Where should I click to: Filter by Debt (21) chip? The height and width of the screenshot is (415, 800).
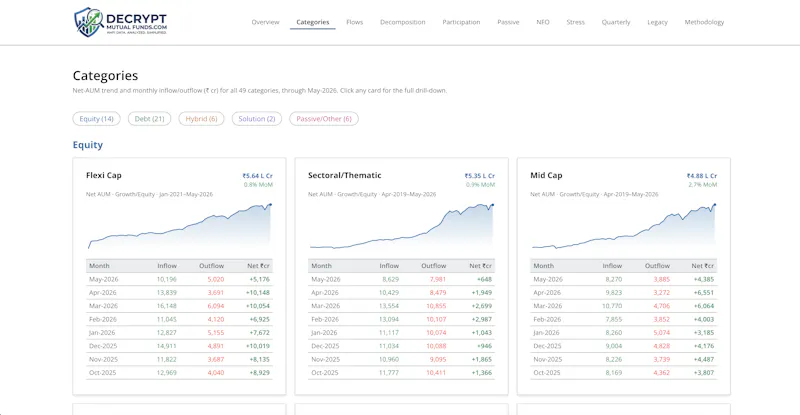(x=149, y=118)
